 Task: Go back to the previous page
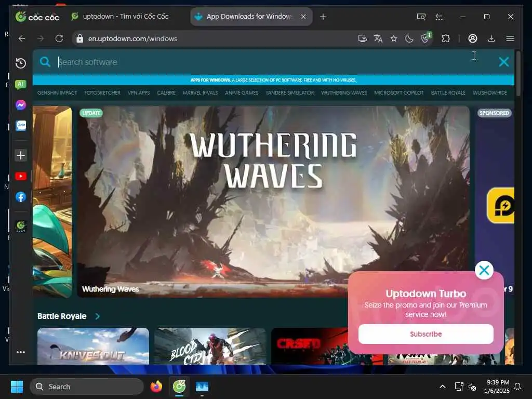pyautogui.click(x=22, y=38)
